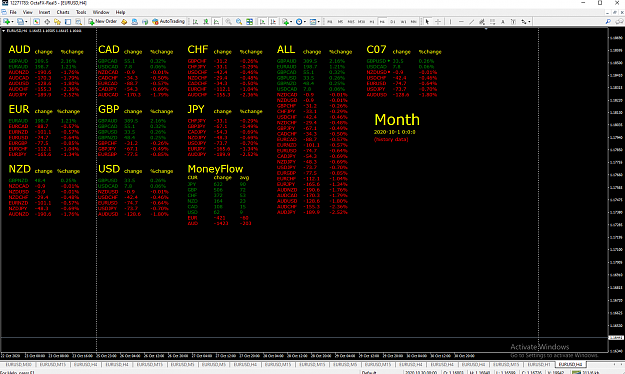Open the File menu
This screenshot has width=625, height=374.
click(x=13, y=12)
